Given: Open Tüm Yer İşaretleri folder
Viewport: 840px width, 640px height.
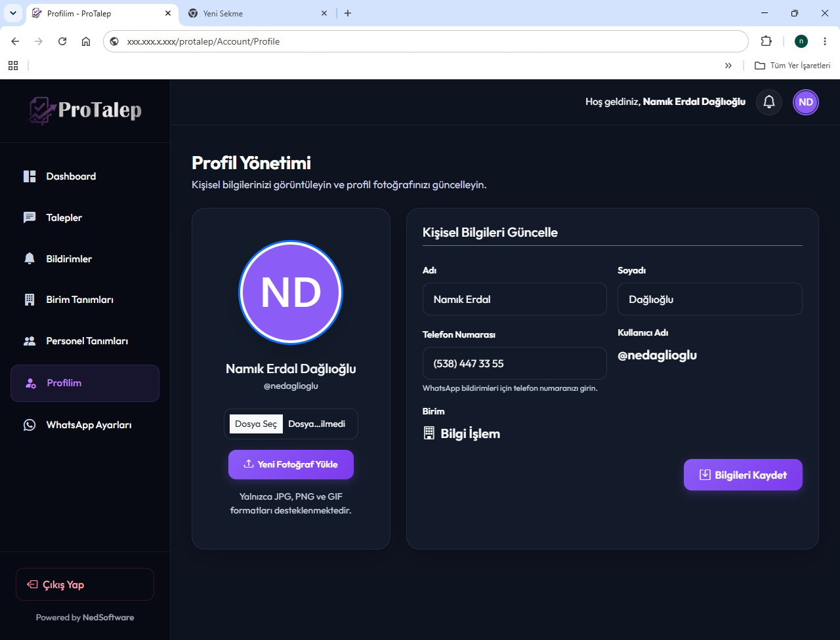Looking at the screenshot, I should pyautogui.click(x=792, y=66).
